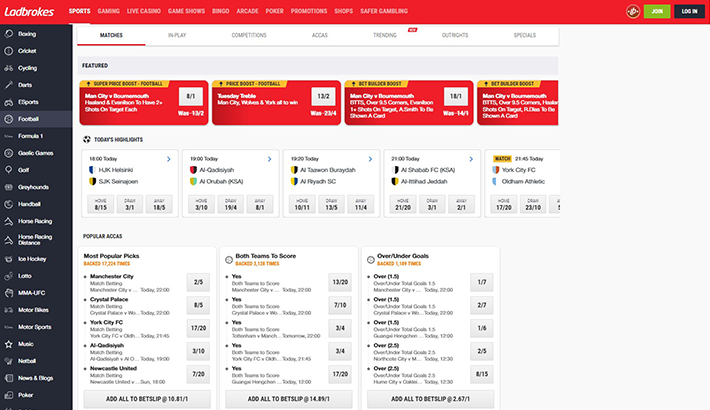This screenshot has width=710, height=410.
Task: Switch to the Outrights tab
Action: point(455,35)
